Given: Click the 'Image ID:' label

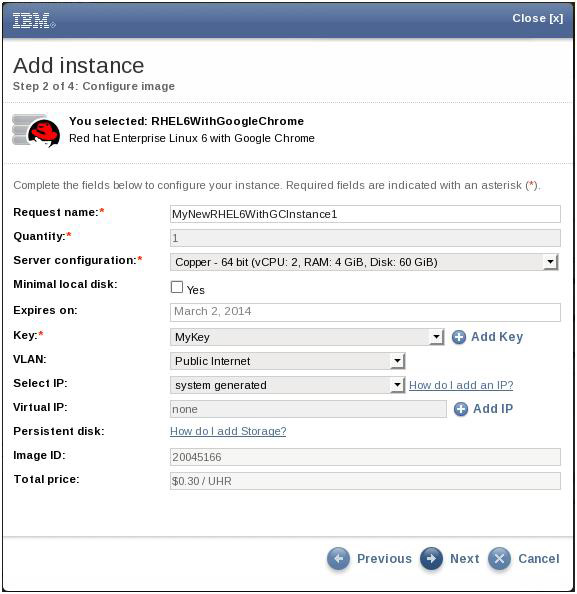Looking at the screenshot, I should click(39, 455).
